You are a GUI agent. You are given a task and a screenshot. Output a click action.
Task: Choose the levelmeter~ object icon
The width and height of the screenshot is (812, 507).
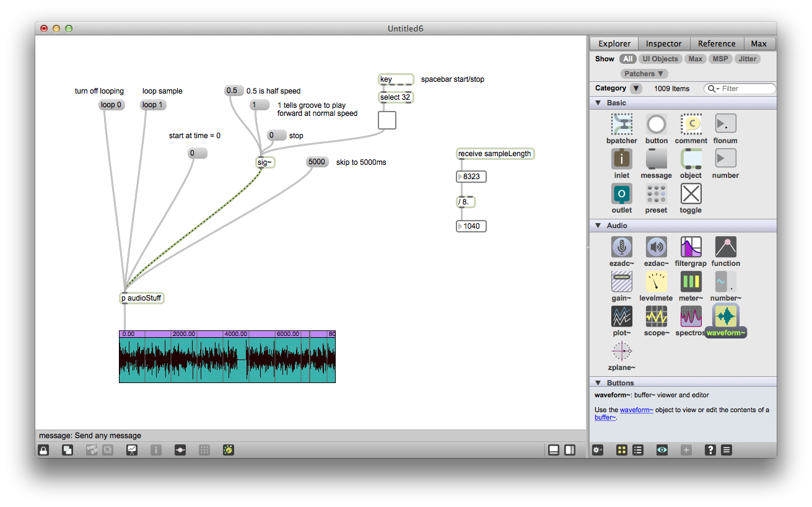point(657,281)
